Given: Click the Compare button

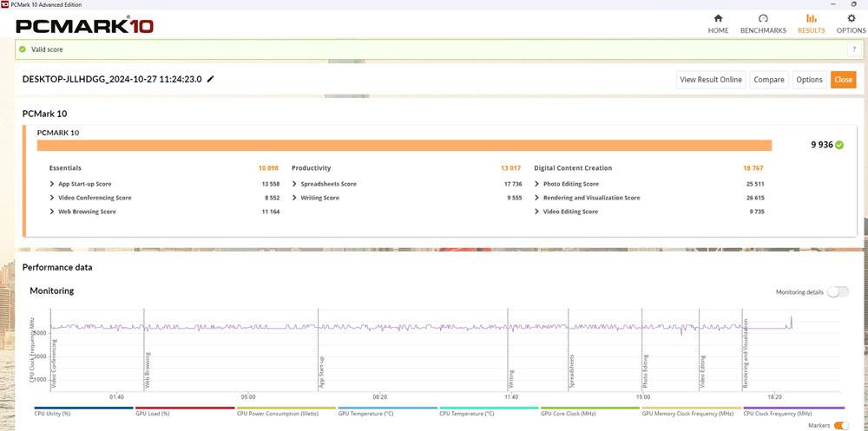Looking at the screenshot, I should 769,80.
